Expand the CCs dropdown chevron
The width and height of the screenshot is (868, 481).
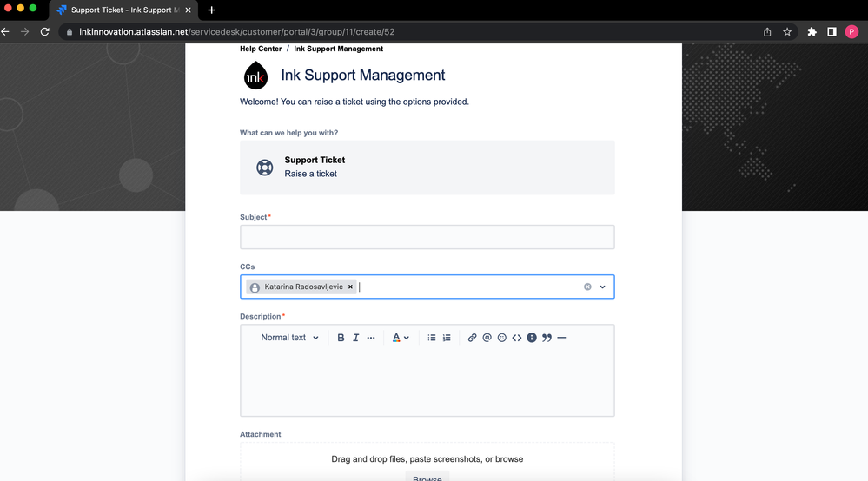tap(602, 287)
